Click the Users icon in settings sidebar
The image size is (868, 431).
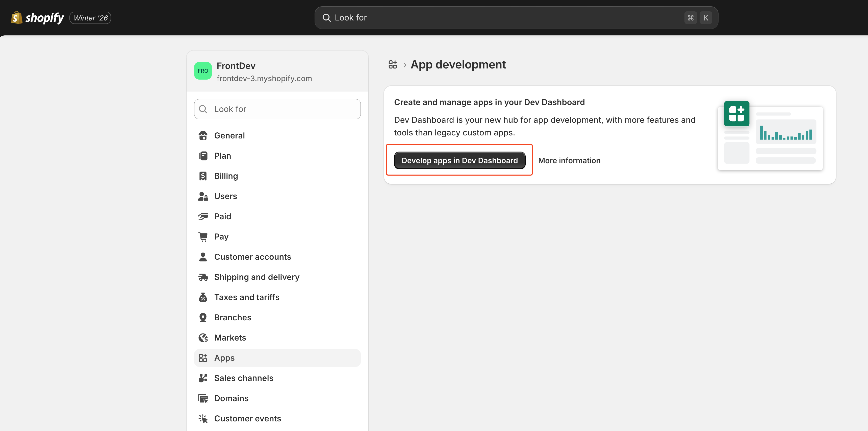click(x=203, y=196)
